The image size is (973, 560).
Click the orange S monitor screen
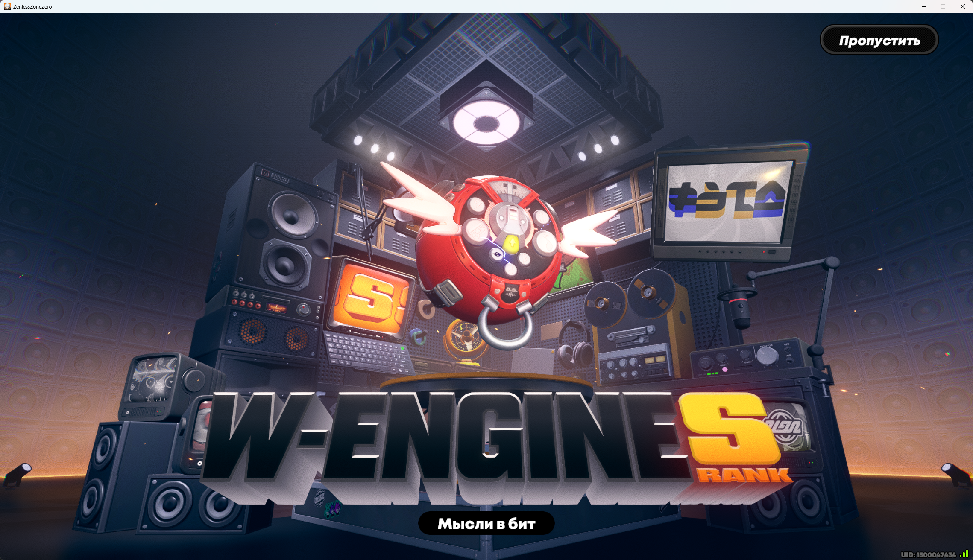tap(371, 299)
